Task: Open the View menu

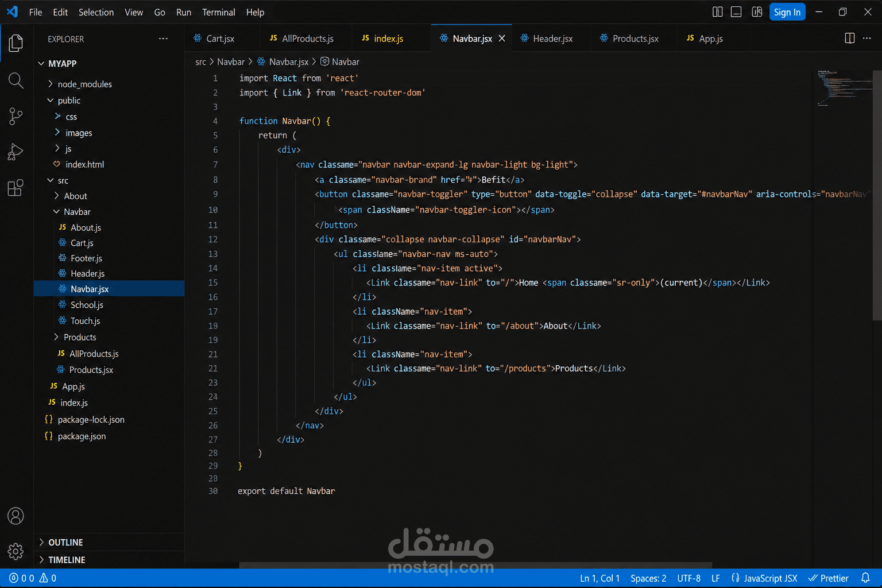Action: pos(134,12)
